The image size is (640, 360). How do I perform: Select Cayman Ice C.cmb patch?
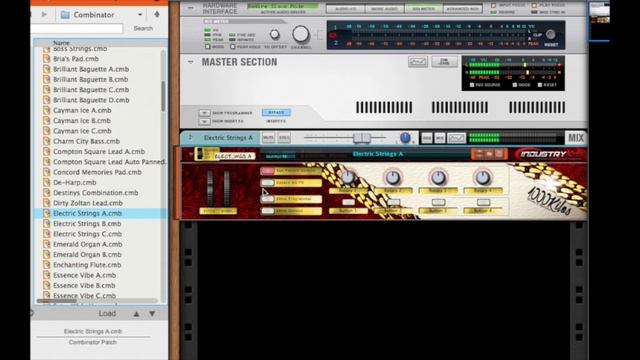(x=82, y=131)
